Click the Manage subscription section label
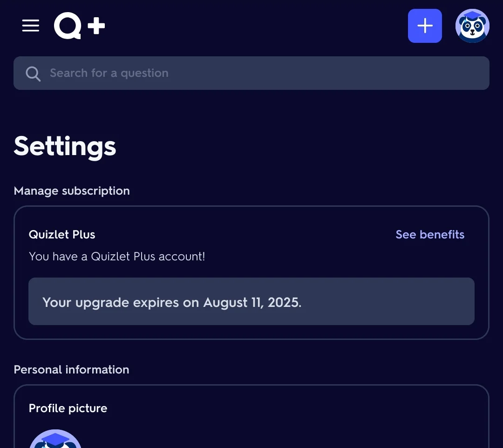503x448 pixels. click(72, 191)
